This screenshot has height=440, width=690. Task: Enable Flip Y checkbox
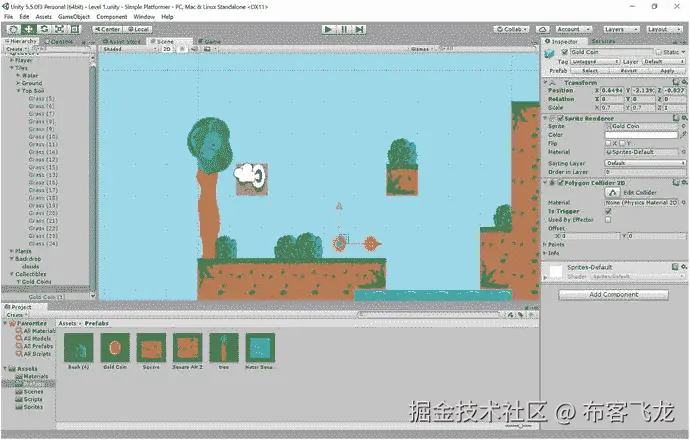click(622, 143)
